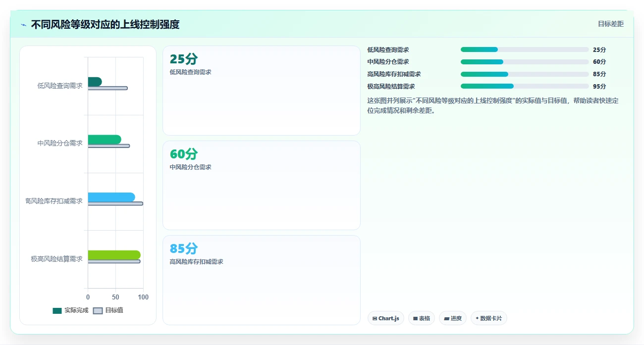Click the 60分 value in progress list
Viewport: 644px width, 345px height.
(599, 62)
